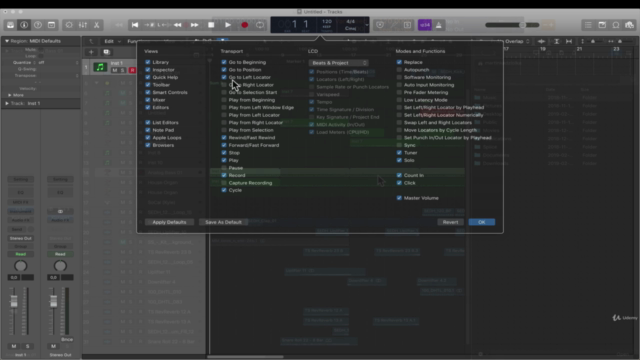Click the Bnce bounce button on output strip

point(67,339)
